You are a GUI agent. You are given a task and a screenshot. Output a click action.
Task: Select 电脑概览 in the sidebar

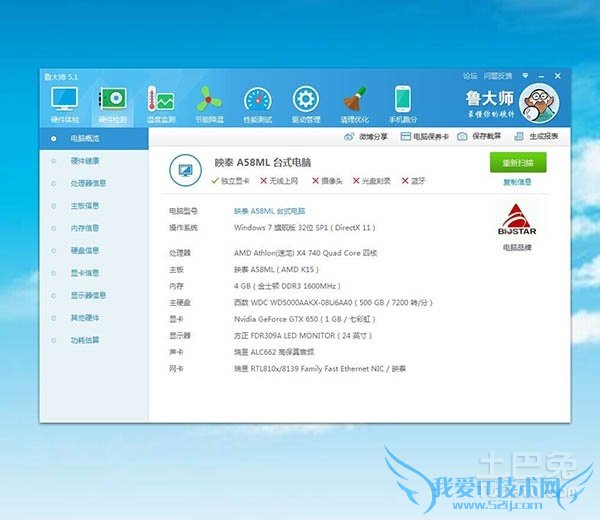[94, 139]
